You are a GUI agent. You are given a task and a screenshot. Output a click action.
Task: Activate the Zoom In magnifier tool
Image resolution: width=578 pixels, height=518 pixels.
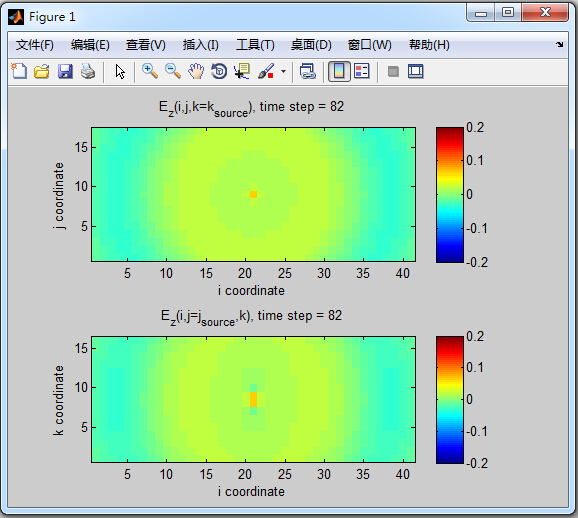(x=150, y=71)
